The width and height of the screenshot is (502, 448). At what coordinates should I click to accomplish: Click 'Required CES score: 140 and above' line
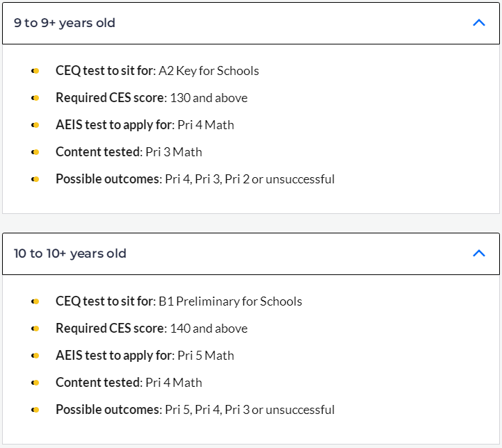pyautogui.click(x=152, y=329)
